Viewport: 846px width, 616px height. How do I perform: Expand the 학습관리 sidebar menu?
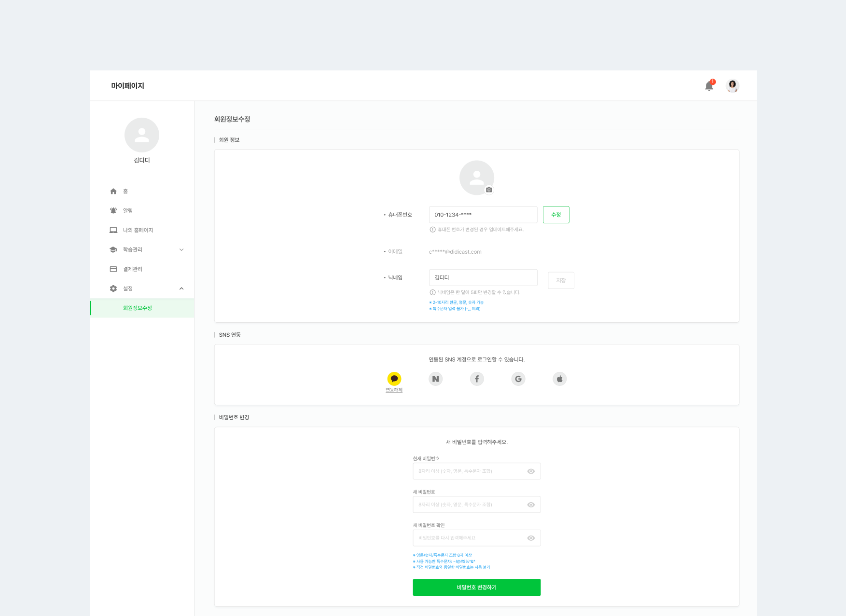pos(181,250)
